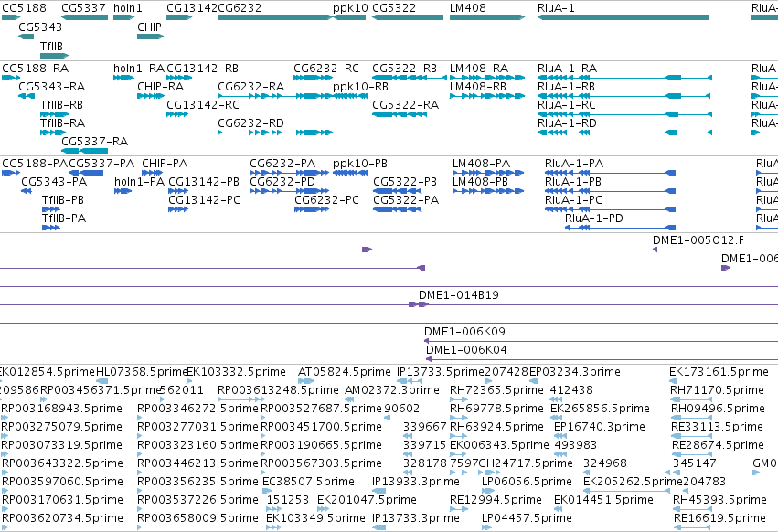This screenshot has width=778, height=532.
Task: Select the CG6232-RD transcript
Action: pos(275,133)
